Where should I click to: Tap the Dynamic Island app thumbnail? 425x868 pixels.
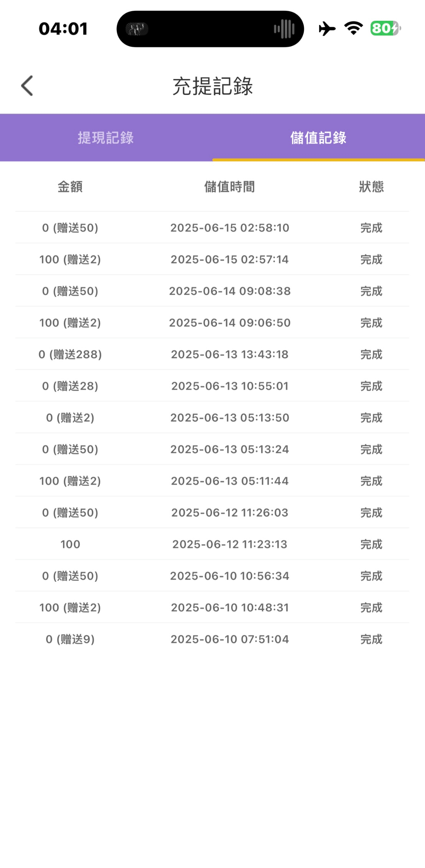coord(137,29)
